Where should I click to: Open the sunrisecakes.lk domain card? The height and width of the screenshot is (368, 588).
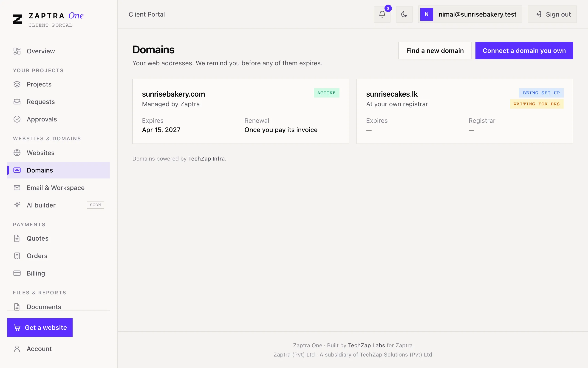click(x=465, y=111)
